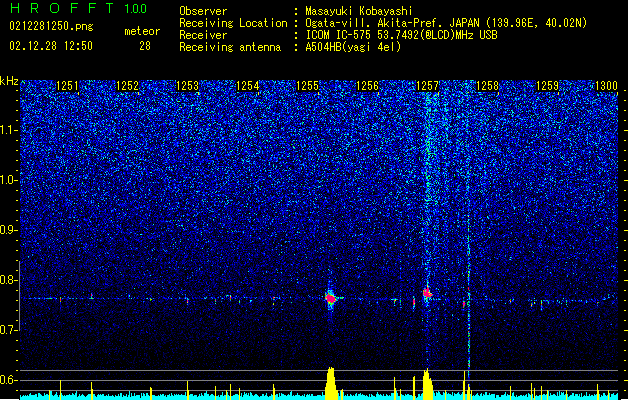Click the Receiving Location label

point(233,23)
